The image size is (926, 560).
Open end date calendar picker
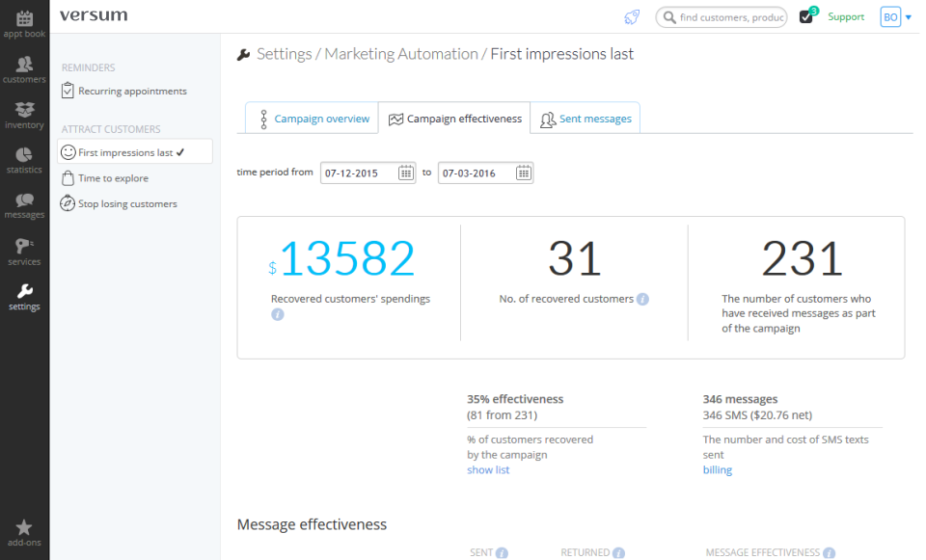tap(523, 173)
